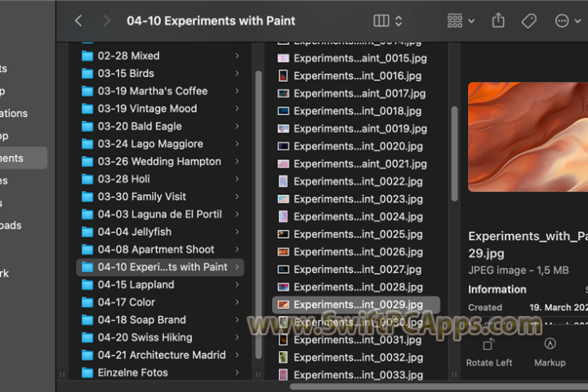The height and width of the screenshot is (392, 588).
Task: Click folder icon of 04-18 Soap Brand
Action: tap(87, 320)
